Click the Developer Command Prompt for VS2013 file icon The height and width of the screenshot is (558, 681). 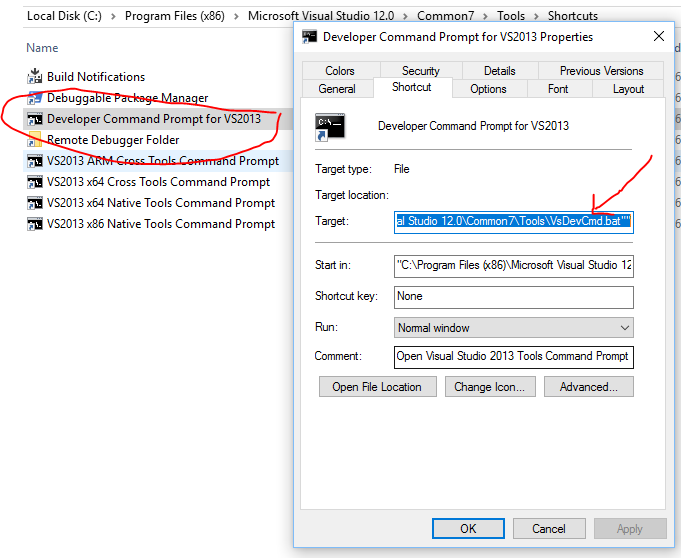(35, 119)
